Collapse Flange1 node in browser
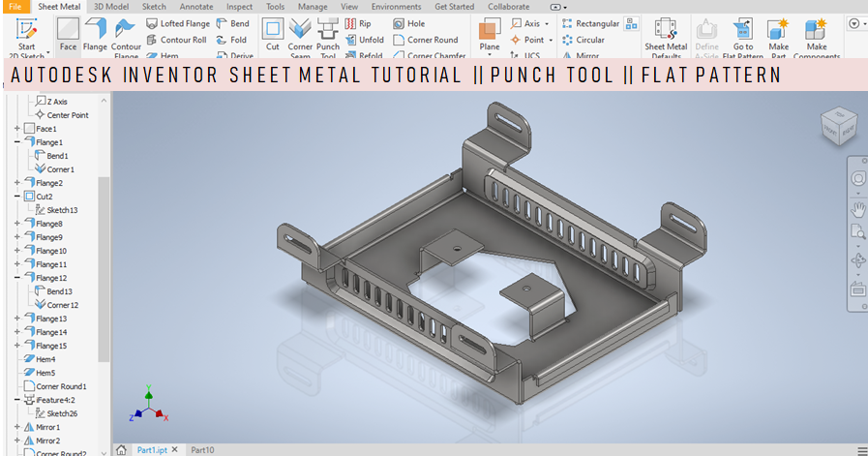The height and width of the screenshot is (456, 868). (x=17, y=142)
